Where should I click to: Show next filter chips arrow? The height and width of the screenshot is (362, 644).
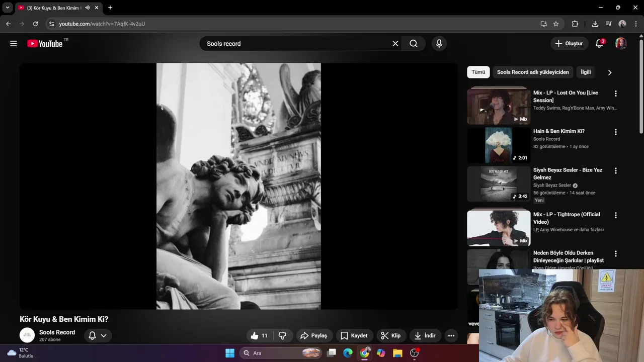tap(610, 72)
